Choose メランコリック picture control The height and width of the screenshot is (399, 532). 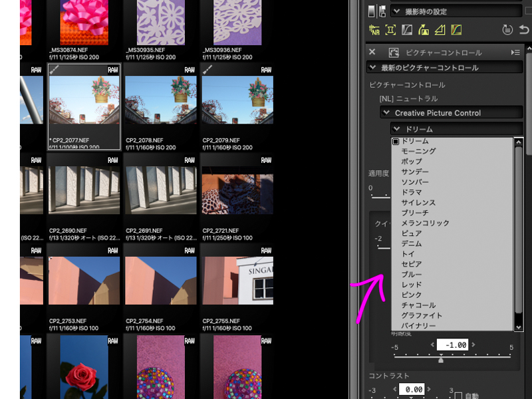(x=453, y=223)
